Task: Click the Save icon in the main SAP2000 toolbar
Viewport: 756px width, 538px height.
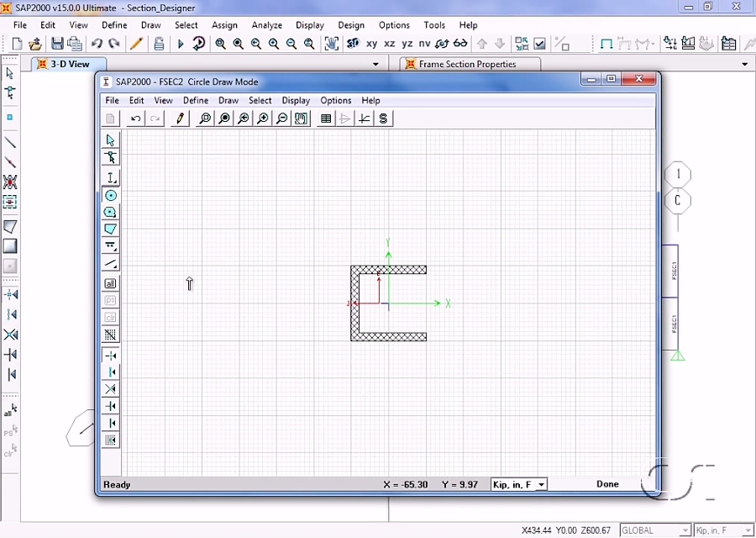Action: 57,43
